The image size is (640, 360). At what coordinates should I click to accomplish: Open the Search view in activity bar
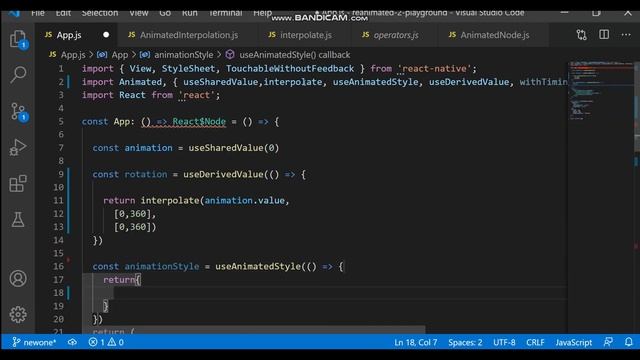point(18,74)
